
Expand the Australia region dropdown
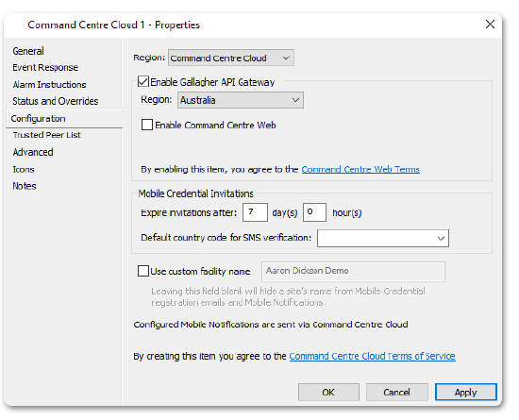coord(241,100)
